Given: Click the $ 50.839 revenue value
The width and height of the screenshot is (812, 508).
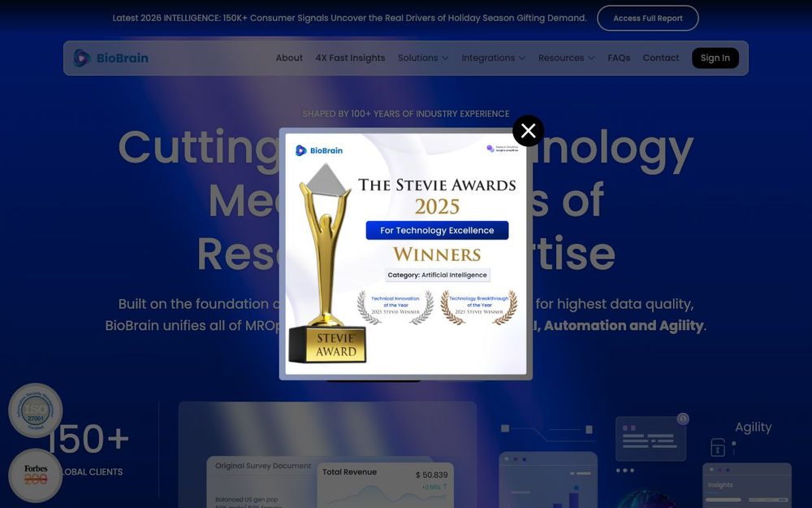Looking at the screenshot, I should click(x=431, y=475).
